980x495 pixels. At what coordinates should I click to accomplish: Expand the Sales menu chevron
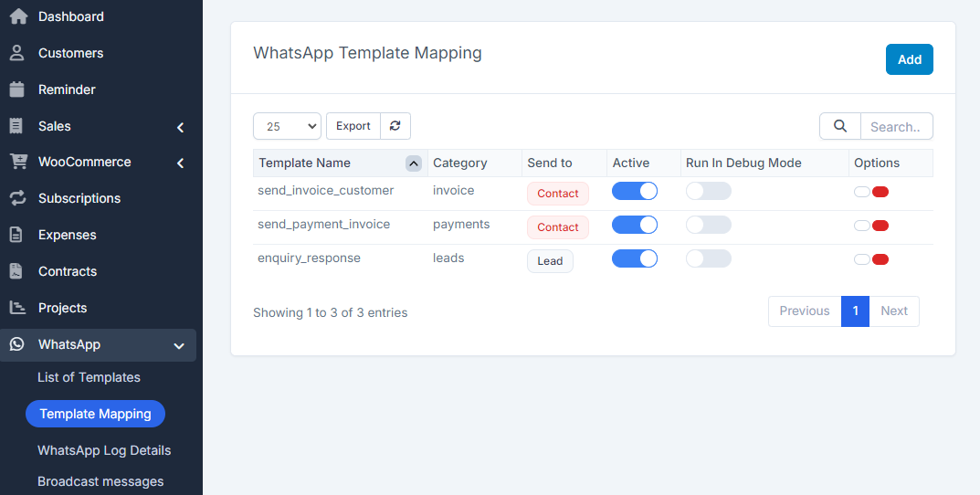[181, 127]
